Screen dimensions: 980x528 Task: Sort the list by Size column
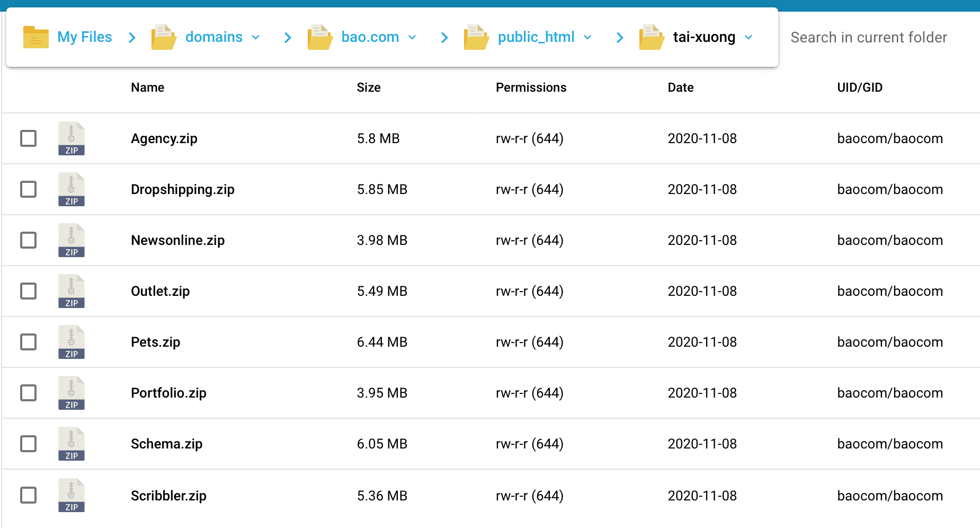click(368, 87)
